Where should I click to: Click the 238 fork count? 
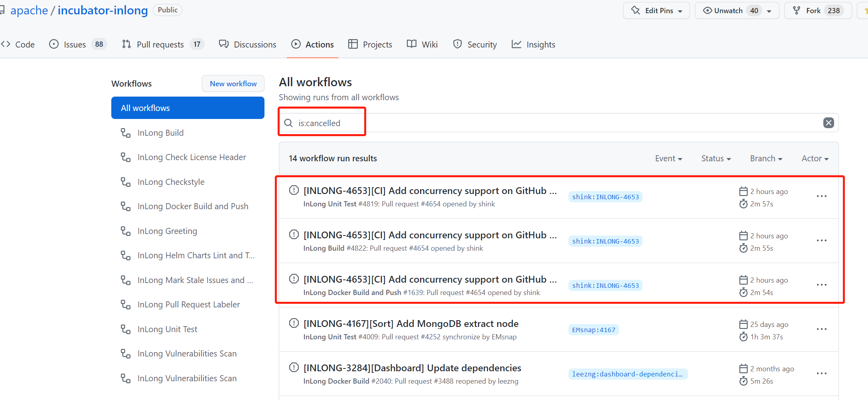834,11
